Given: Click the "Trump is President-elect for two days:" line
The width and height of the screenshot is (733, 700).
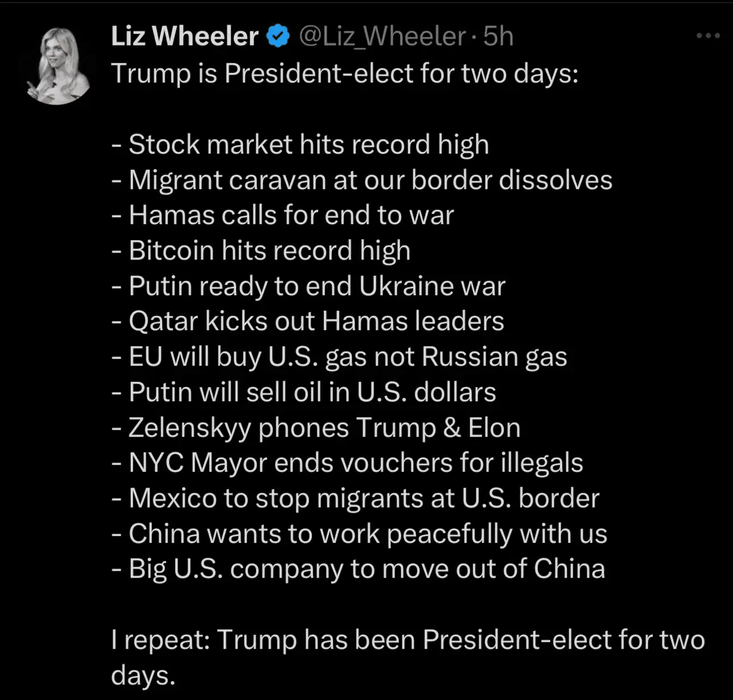Looking at the screenshot, I should 344,73.
